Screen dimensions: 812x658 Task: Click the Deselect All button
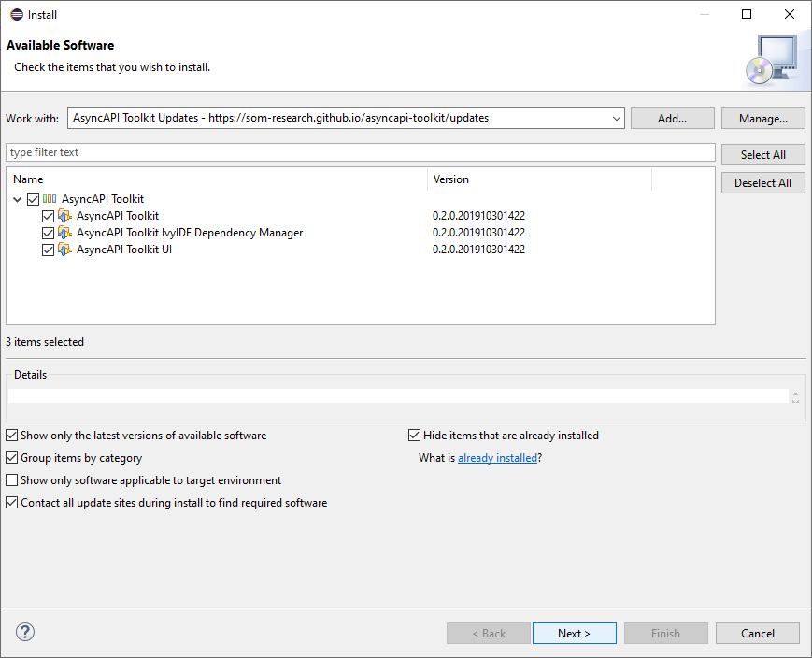[x=762, y=183]
